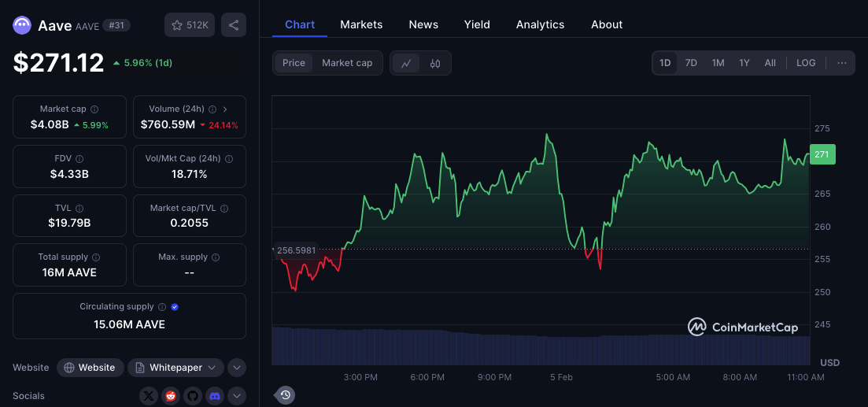Click the Vol/Mkt Cap (24h) info icon
The height and width of the screenshot is (407, 868).
(229, 159)
